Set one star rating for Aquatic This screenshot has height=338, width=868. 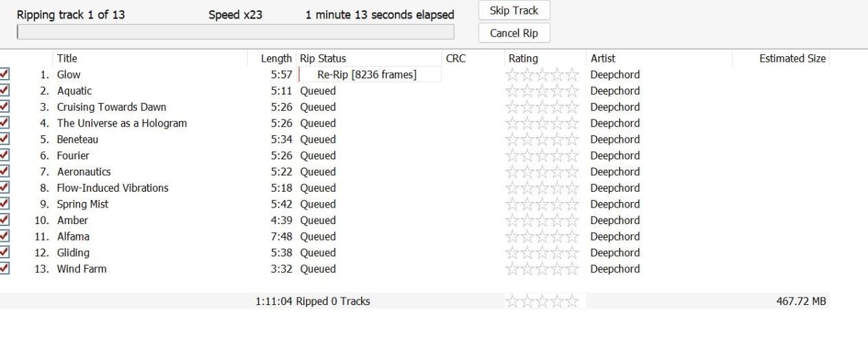pyautogui.click(x=512, y=91)
